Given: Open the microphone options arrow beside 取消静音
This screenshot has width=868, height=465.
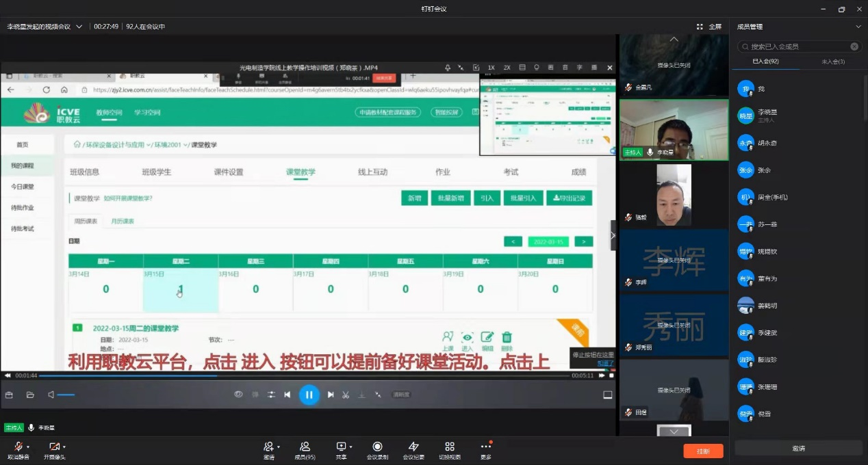Looking at the screenshot, I should click(x=28, y=447).
